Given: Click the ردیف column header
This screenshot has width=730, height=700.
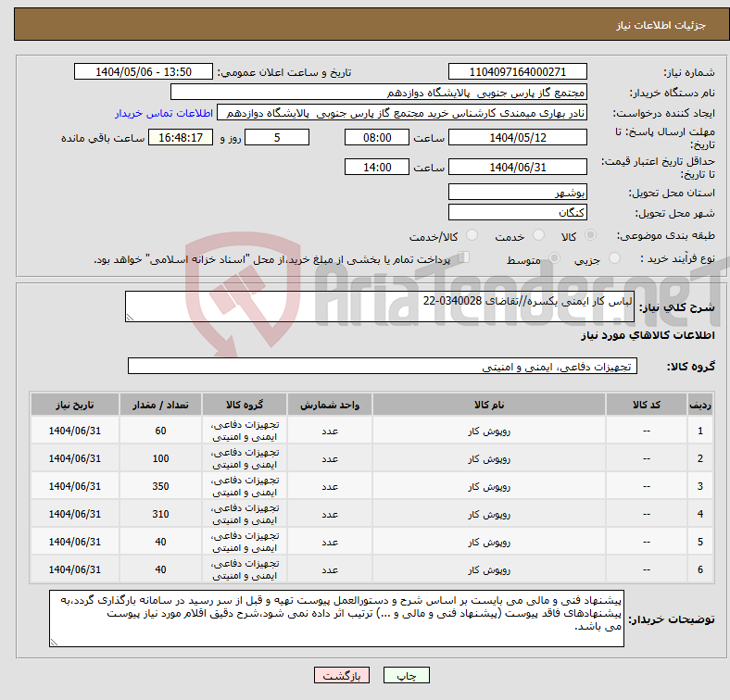Looking at the screenshot, I should click(x=699, y=405).
